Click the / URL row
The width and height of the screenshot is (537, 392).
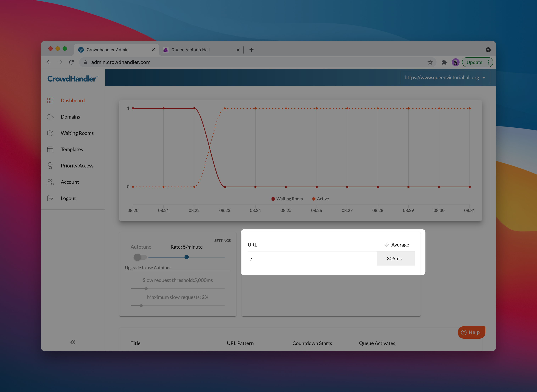pos(331,258)
